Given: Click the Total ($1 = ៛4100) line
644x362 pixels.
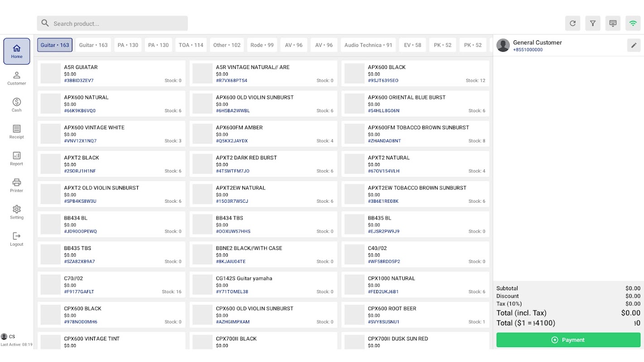Looking at the screenshot, I should click(x=568, y=323).
